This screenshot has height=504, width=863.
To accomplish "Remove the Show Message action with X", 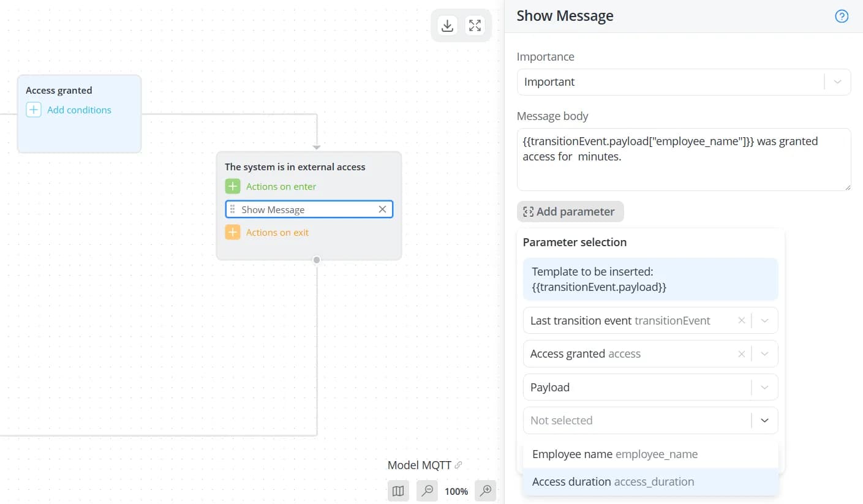I will coord(382,209).
